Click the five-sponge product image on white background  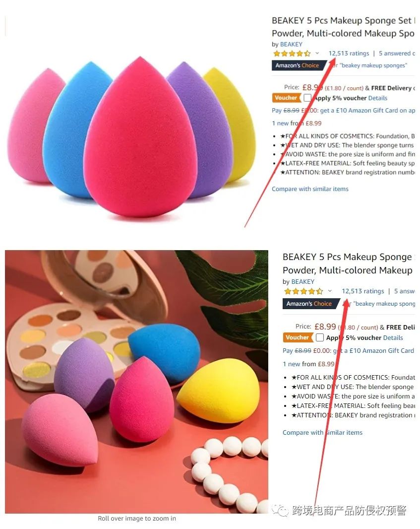(131, 136)
